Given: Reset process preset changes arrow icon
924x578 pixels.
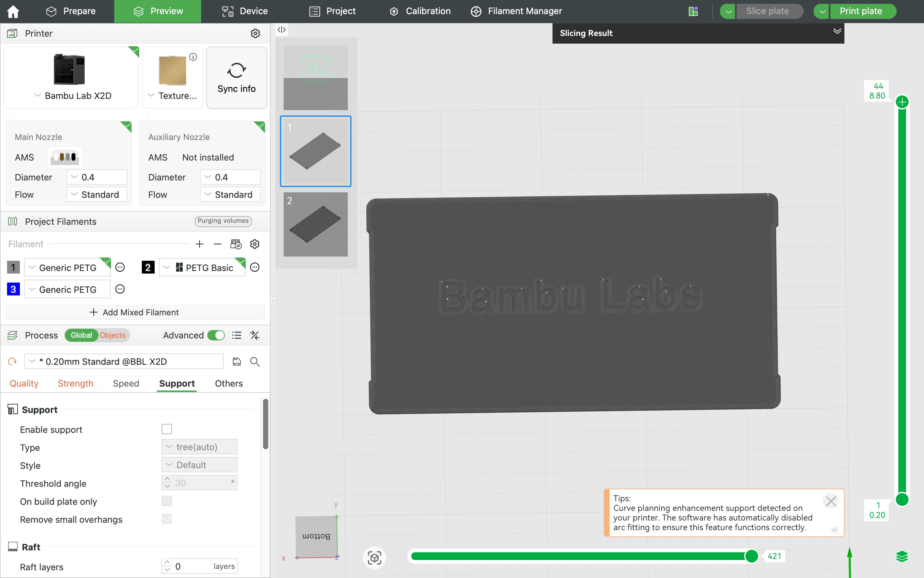Looking at the screenshot, I should click(13, 361).
